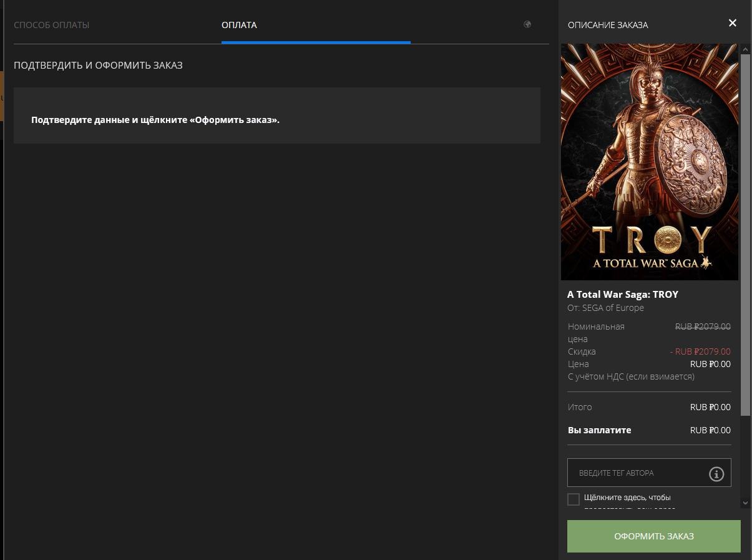This screenshot has width=752, height=560.
Task: Click the 'Щёлкните здесь, чтобы' checkbox label text
Action: pos(627,498)
